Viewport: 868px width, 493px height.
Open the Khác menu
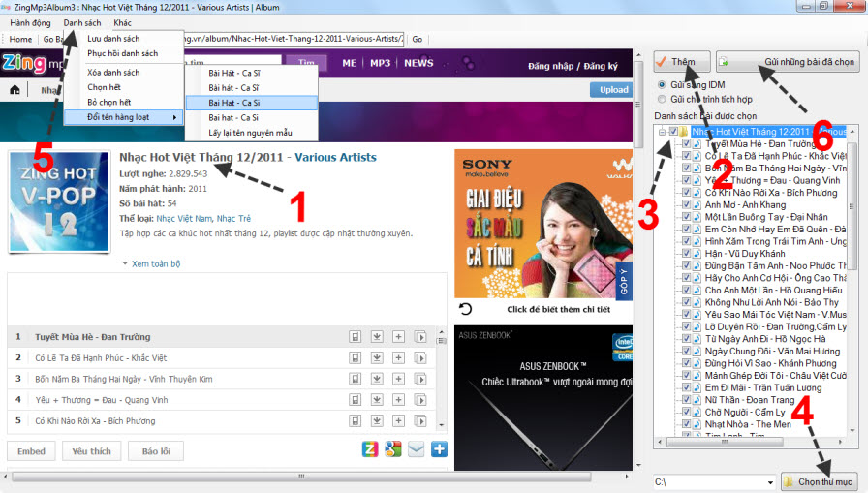point(122,22)
